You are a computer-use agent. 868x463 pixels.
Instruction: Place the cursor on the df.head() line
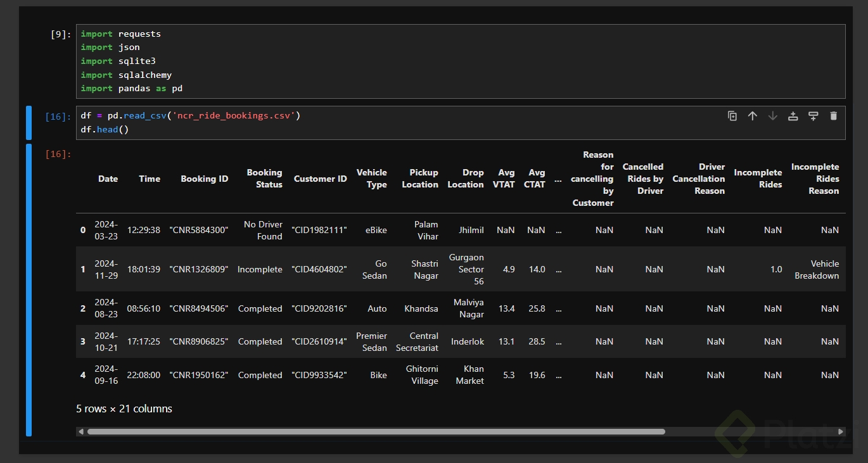(105, 130)
